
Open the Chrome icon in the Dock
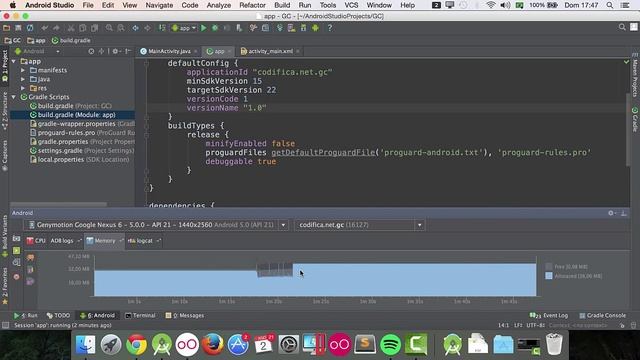(136, 345)
